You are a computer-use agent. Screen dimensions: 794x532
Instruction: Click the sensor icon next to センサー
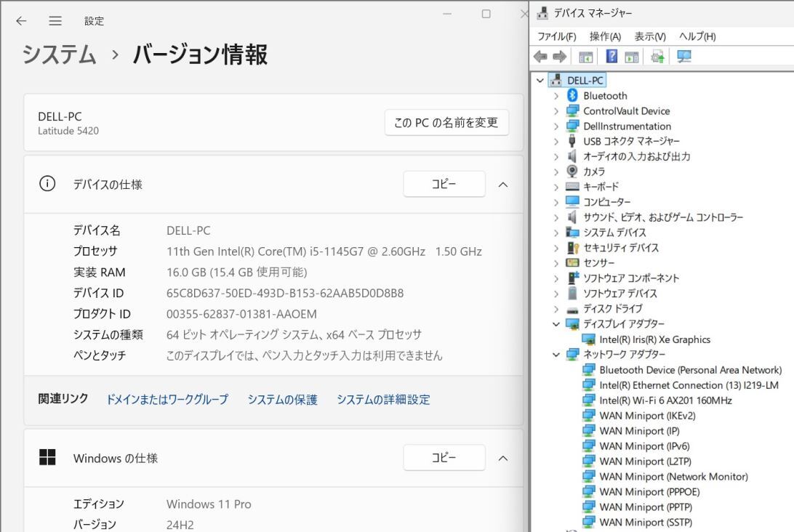(x=572, y=262)
